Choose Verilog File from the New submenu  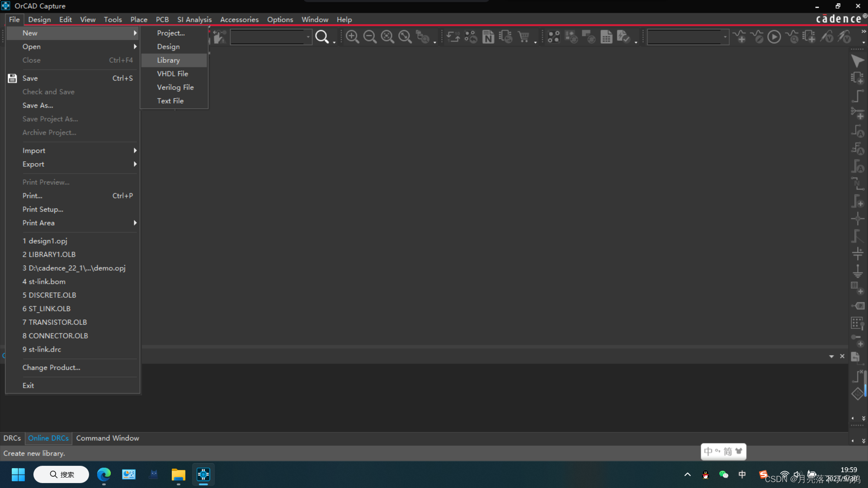click(x=174, y=87)
